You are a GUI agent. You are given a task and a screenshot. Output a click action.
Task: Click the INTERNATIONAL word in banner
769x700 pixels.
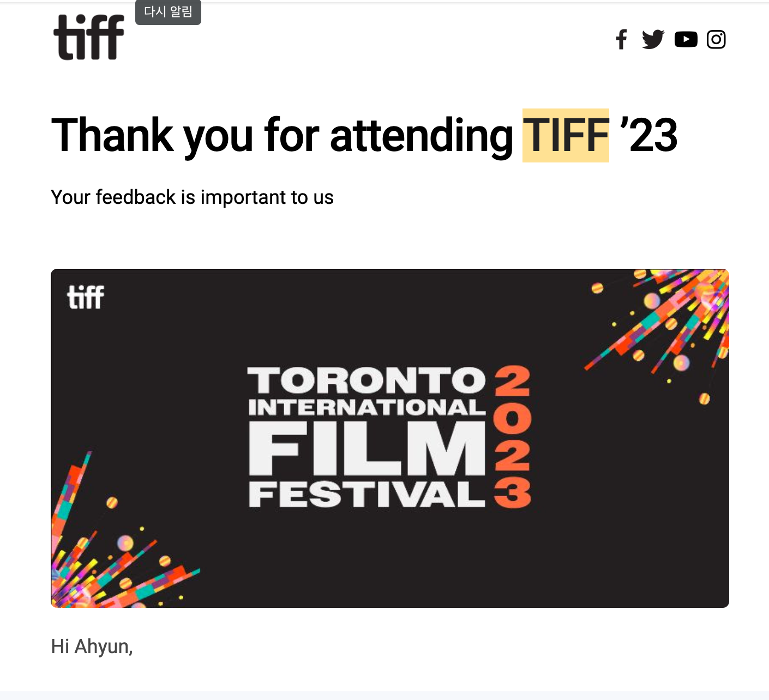click(x=367, y=407)
